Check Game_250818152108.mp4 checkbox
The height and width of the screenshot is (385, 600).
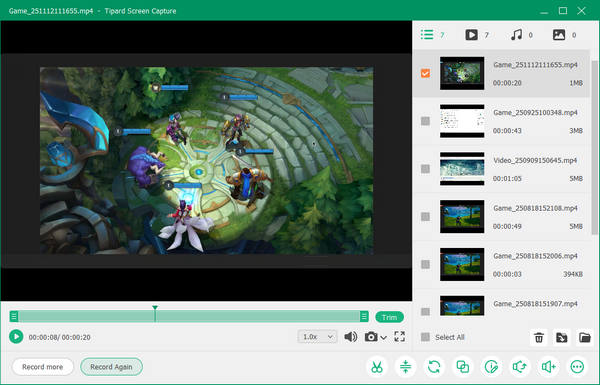pos(425,217)
